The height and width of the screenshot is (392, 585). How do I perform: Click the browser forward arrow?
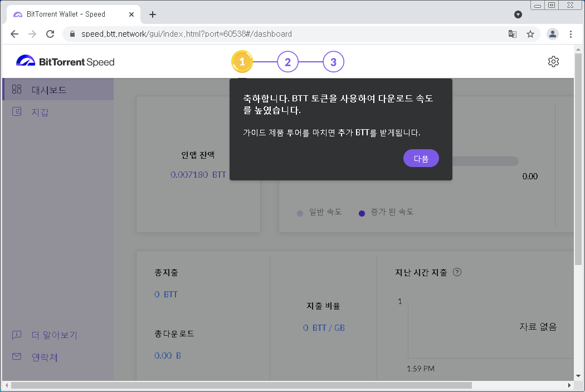tap(32, 34)
